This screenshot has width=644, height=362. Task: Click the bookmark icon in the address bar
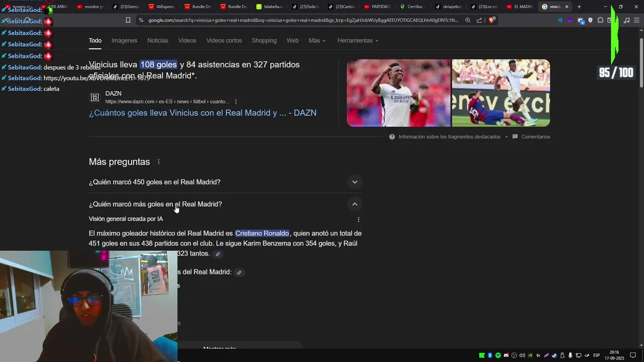[128, 20]
